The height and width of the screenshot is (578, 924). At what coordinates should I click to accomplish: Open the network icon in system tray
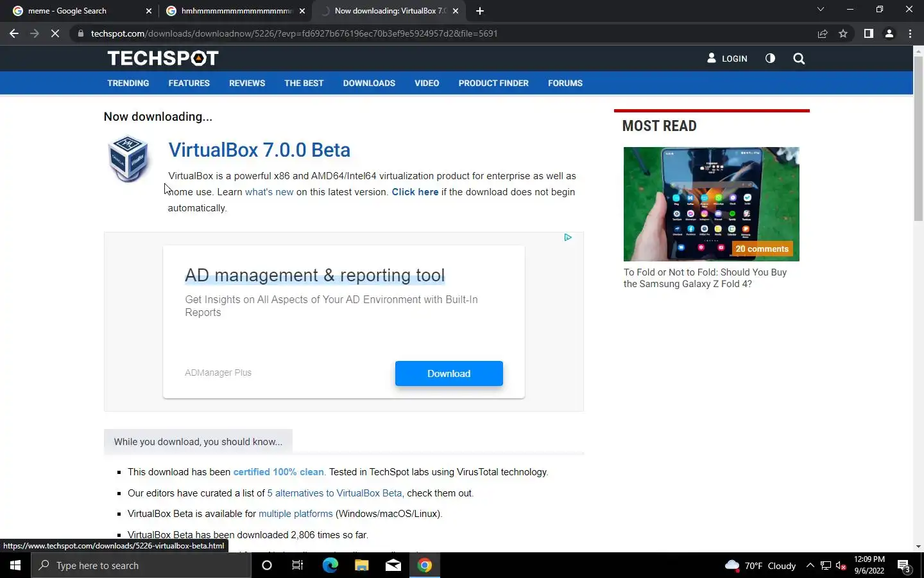pos(826,565)
